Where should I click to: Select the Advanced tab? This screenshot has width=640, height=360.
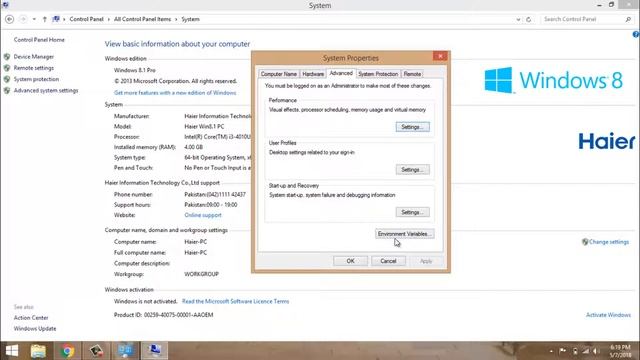point(341,73)
